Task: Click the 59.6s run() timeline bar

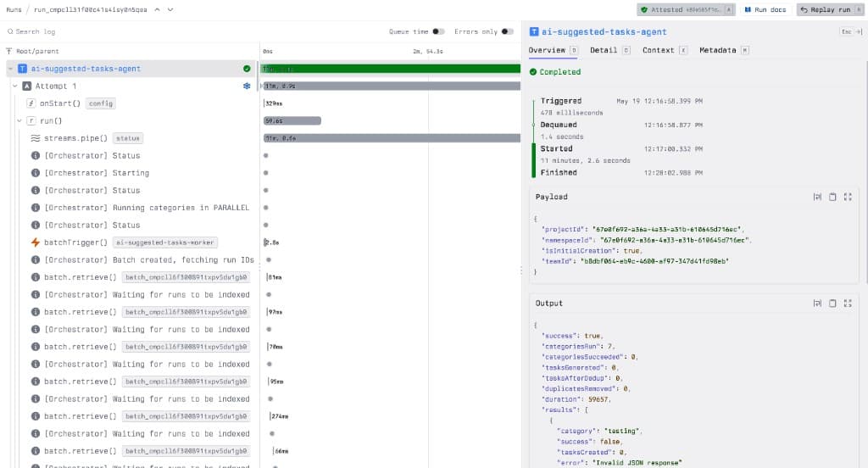Action: (292, 120)
